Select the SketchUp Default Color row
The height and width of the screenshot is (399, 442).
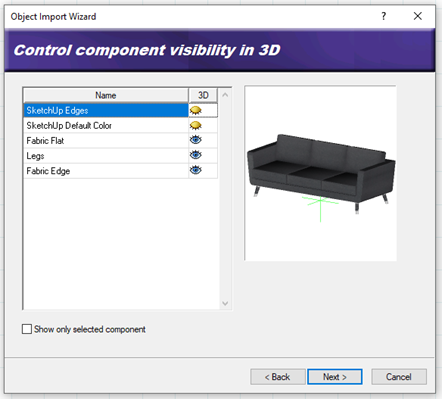pos(106,125)
